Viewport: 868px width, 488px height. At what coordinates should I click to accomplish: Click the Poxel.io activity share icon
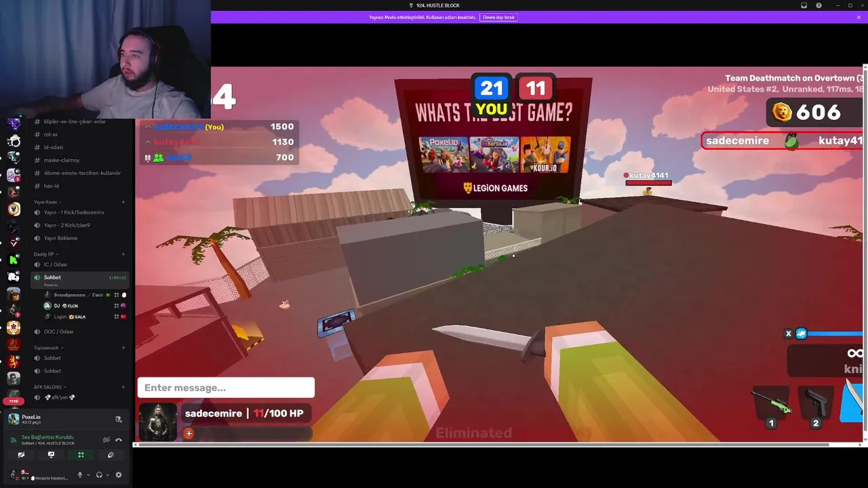point(119,420)
